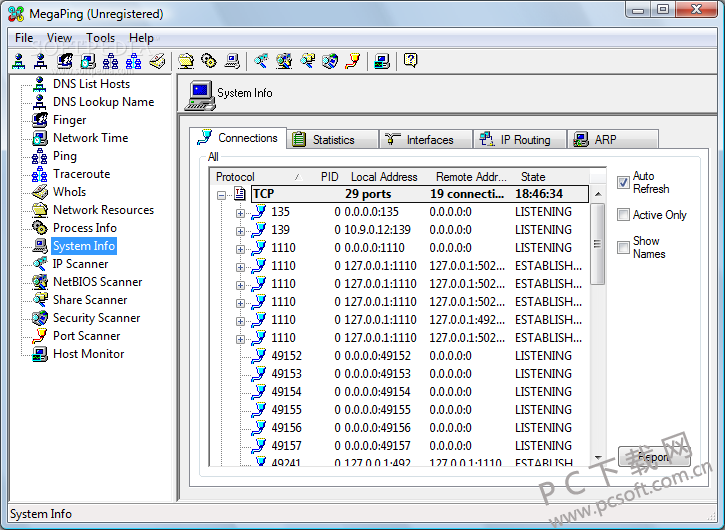Sort by the State column header
This screenshot has width=725, height=530.
point(552,177)
